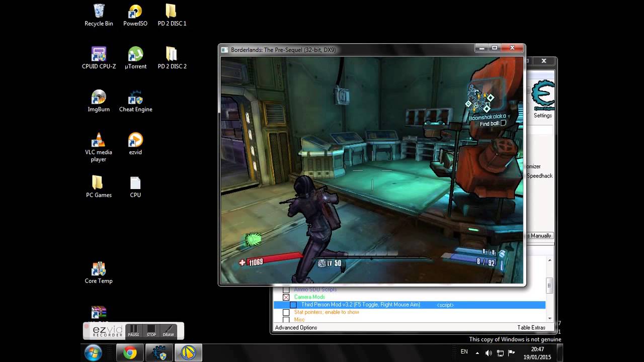Launch the VLC media player shortcut
Screen dimensions: 644x362
pyautogui.click(x=99, y=147)
